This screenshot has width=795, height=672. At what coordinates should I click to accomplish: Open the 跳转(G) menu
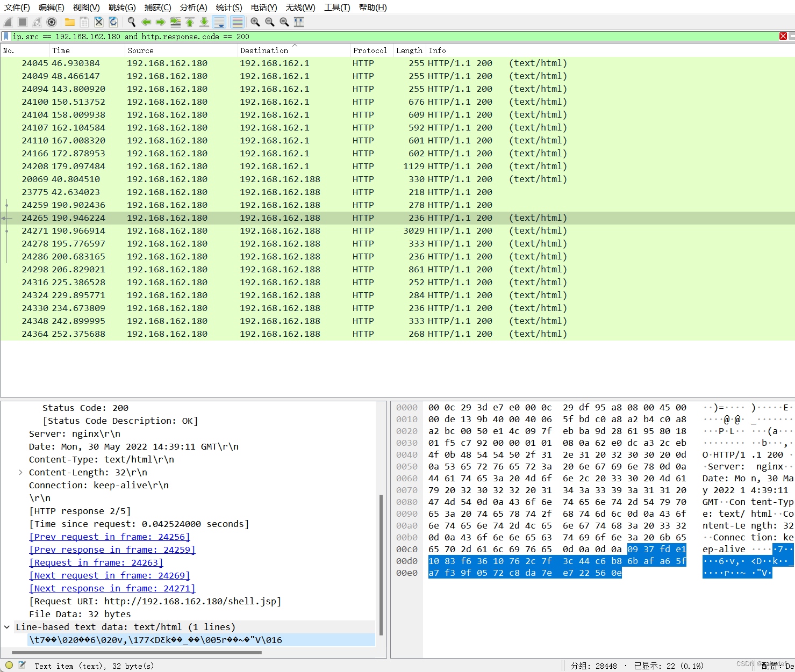pos(122,7)
